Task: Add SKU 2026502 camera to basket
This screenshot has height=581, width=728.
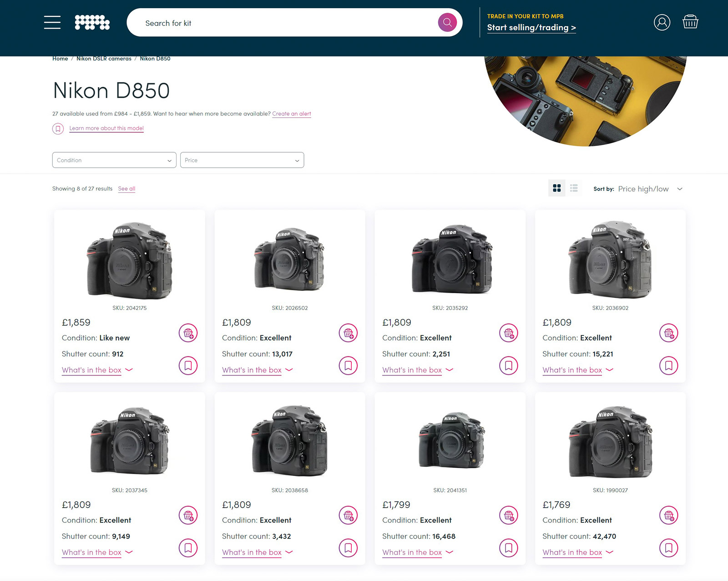Action: point(348,333)
